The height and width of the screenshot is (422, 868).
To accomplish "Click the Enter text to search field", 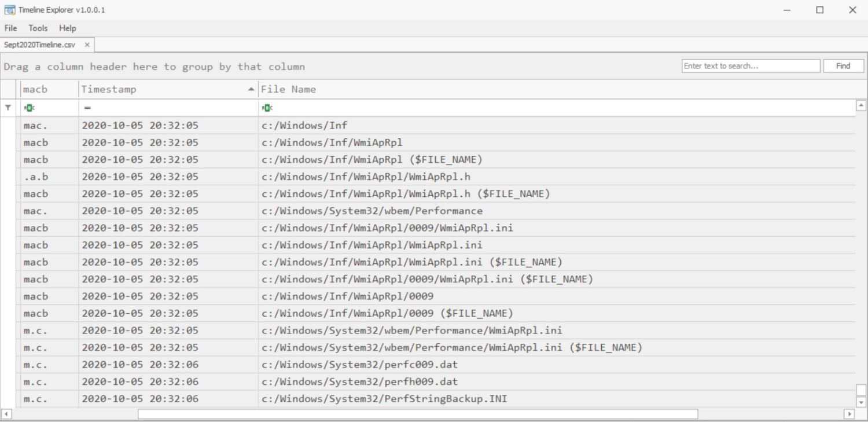I will [749, 65].
